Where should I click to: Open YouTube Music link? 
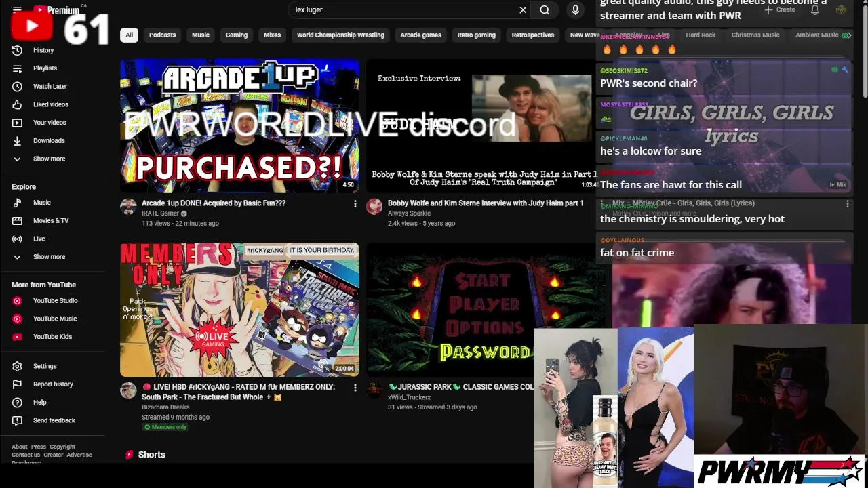[54, 319]
